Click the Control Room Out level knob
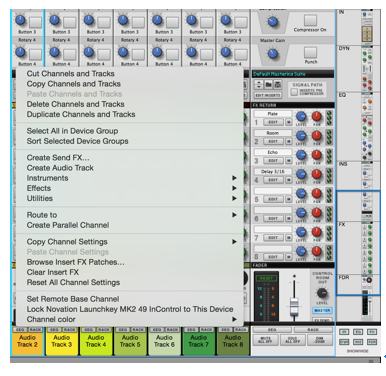The image size is (386, 376). point(322,293)
